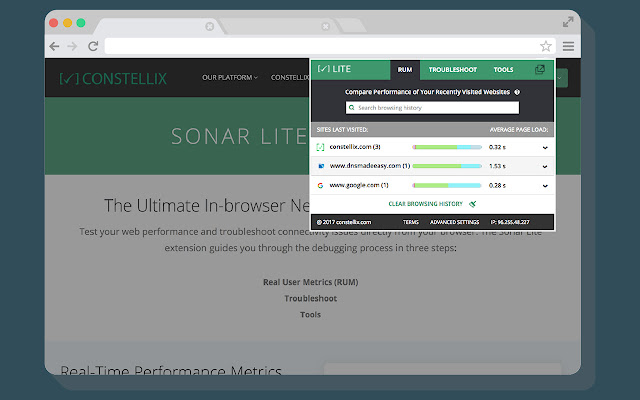Screen dimensions: 640x400
Task: Click the Real-Time Performance Metrics heading
Action: pos(171,371)
